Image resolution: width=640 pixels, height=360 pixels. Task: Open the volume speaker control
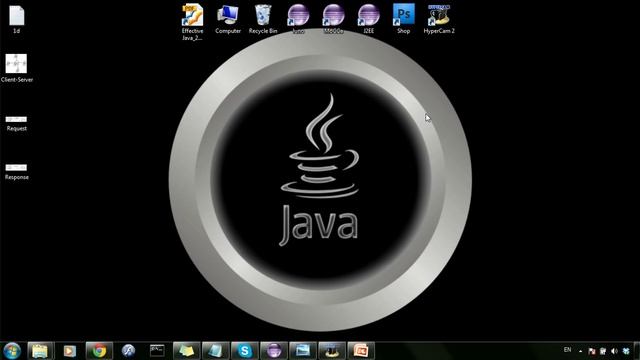pyautogui.click(x=614, y=351)
